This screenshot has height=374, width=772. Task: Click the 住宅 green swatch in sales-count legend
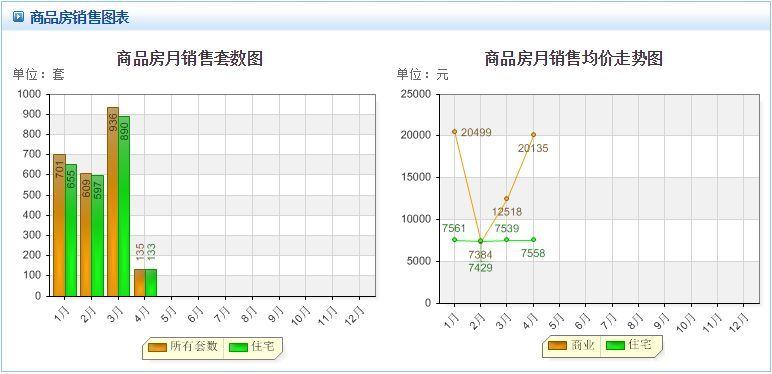point(238,347)
